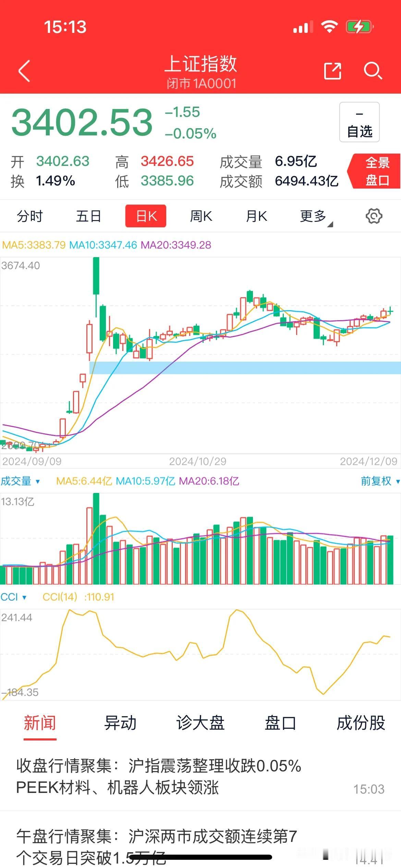This screenshot has width=401, height=868.
Task: Select the 新闻 tab
Action: point(40,723)
